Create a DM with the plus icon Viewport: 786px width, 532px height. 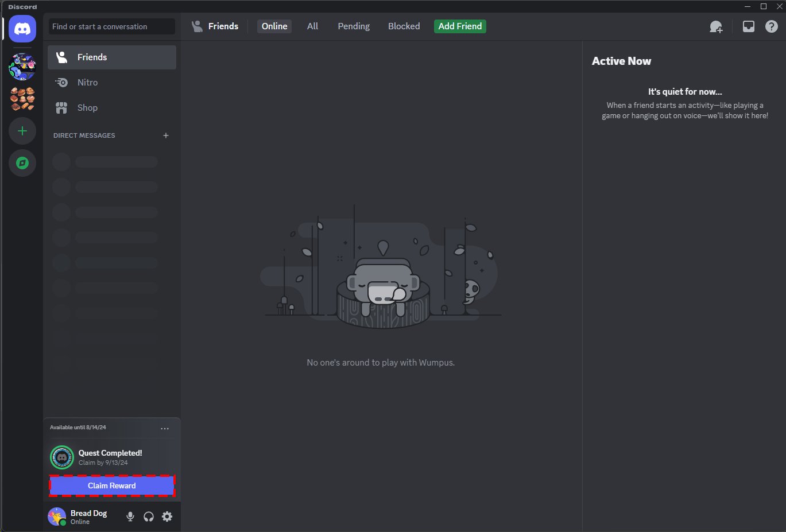166,135
